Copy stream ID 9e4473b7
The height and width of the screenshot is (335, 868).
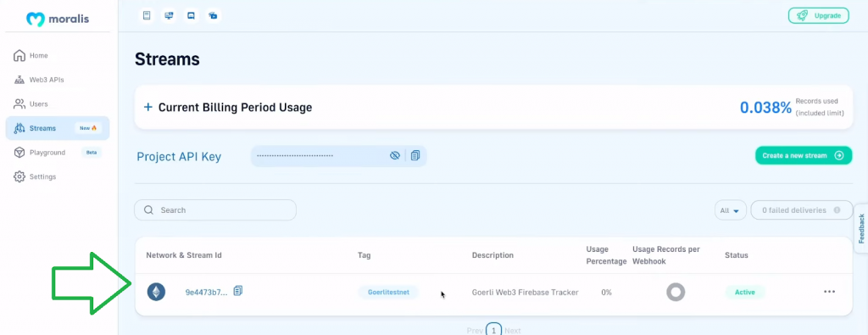point(238,291)
